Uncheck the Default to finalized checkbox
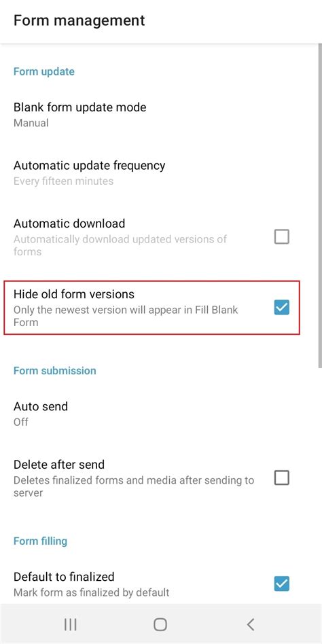The image size is (322, 644). [x=282, y=584]
